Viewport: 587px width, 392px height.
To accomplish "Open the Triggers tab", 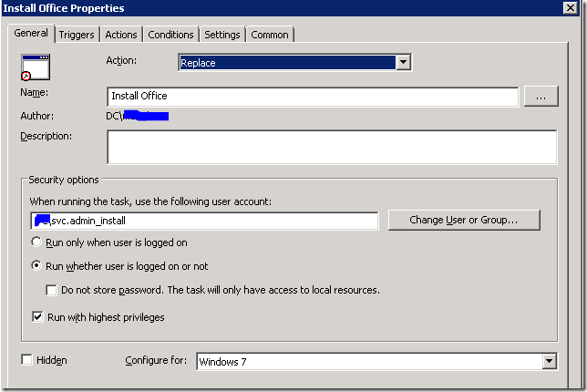I will pos(77,35).
